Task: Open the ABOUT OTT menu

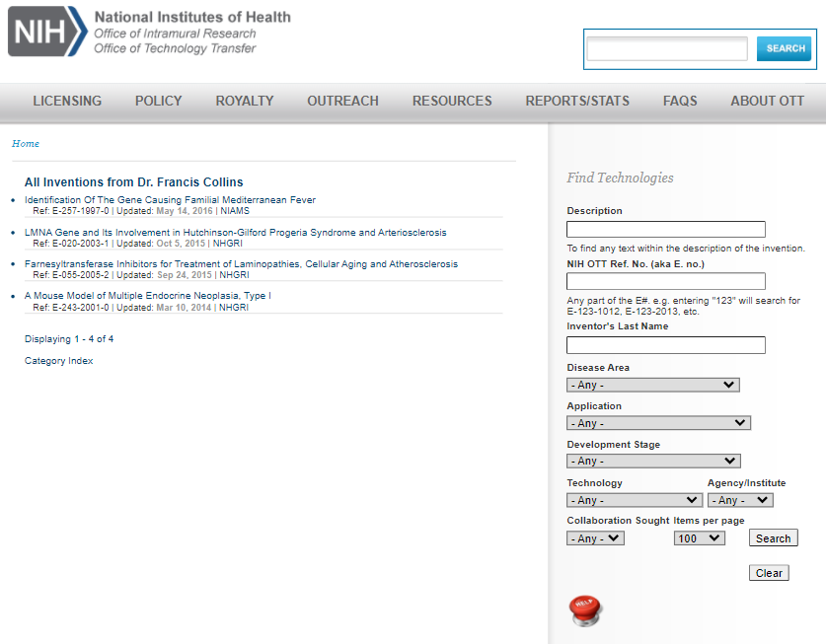Action: (767, 101)
